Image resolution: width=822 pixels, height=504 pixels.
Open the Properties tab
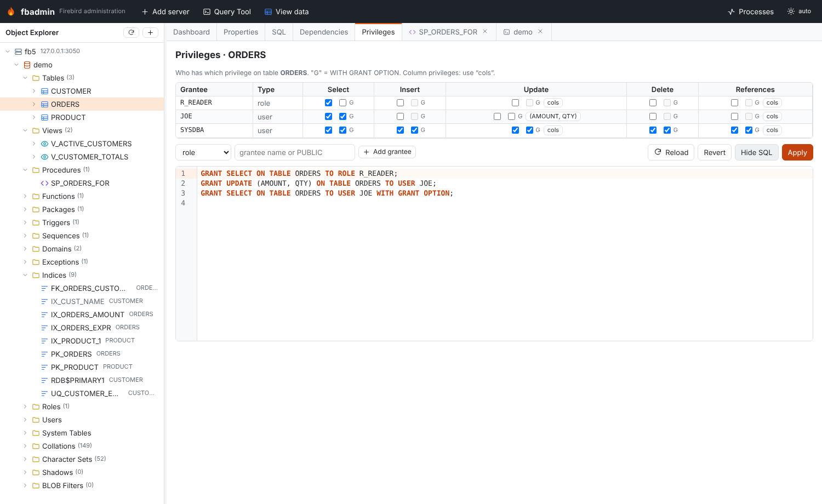pos(241,32)
